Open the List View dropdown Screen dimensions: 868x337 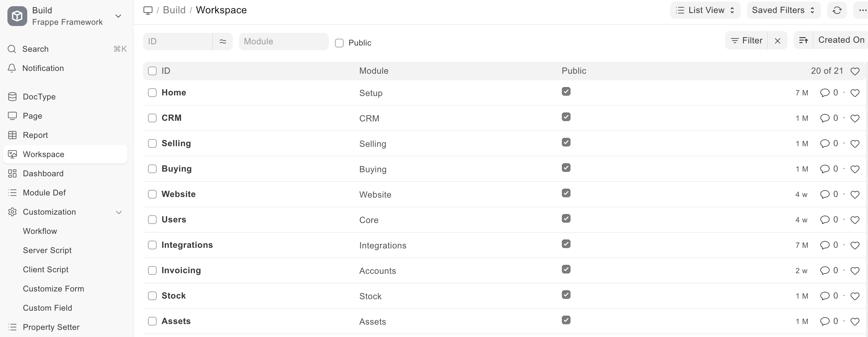pyautogui.click(x=705, y=11)
